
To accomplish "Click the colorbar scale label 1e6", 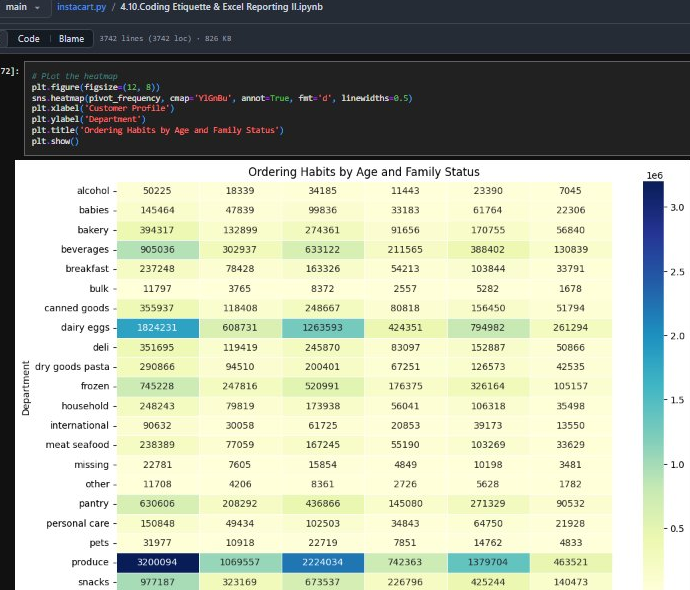I will (655, 176).
